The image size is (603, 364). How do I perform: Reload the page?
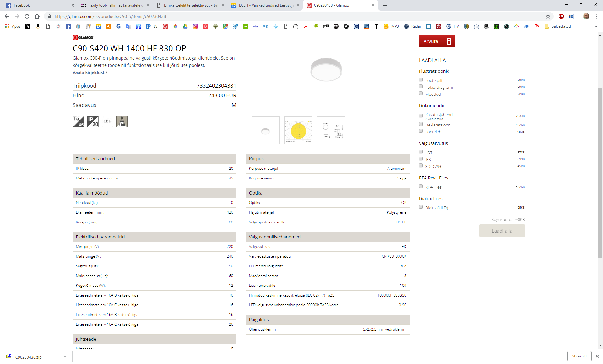[27, 16]
